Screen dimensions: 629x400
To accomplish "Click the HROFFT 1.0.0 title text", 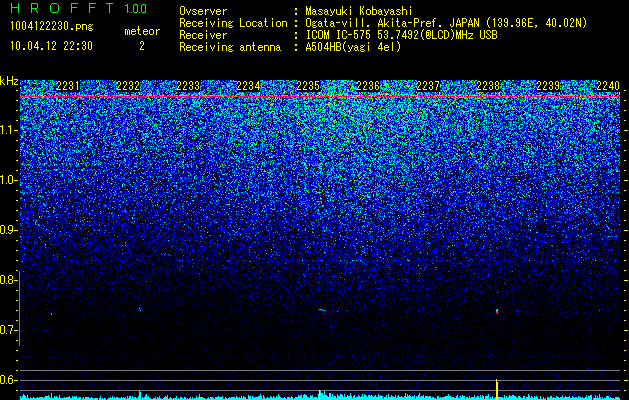I will [79, 8].
